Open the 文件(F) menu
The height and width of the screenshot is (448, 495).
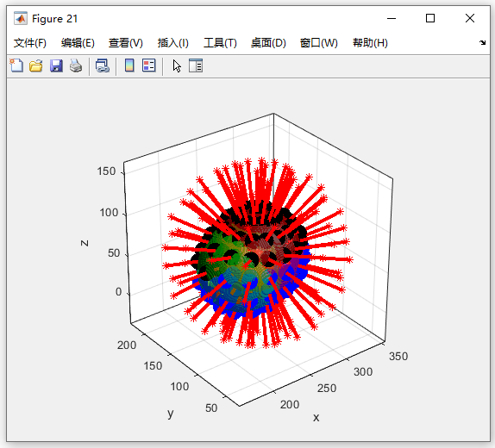coord(30,42)
